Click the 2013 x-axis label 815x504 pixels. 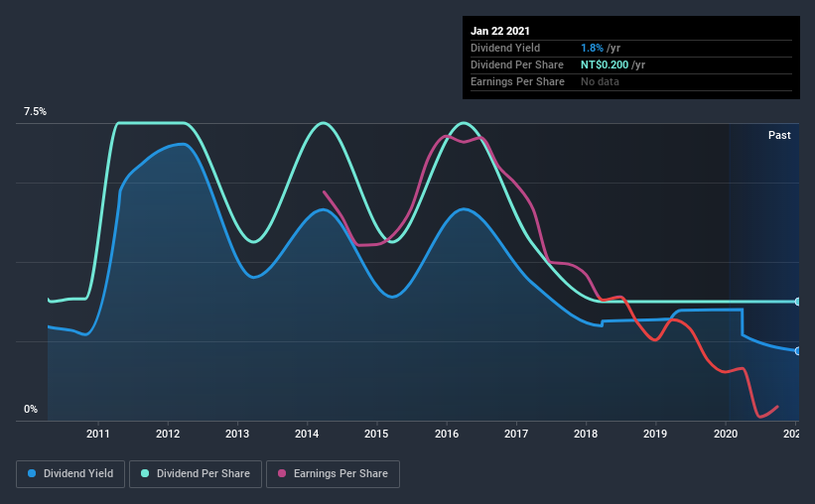[237, 434]
